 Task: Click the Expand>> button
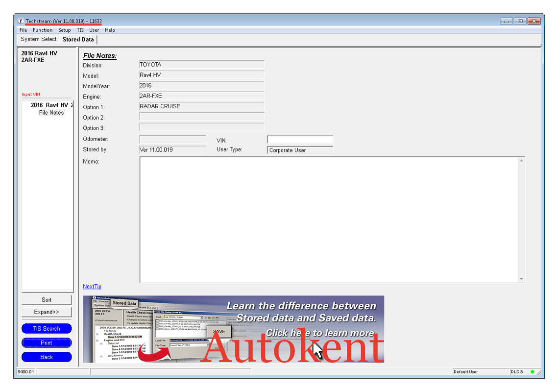(47, 312)
